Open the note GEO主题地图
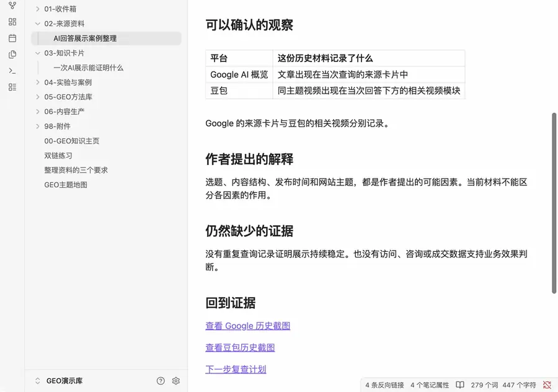Viewport: 558px width, 392px height. (66, 185)
